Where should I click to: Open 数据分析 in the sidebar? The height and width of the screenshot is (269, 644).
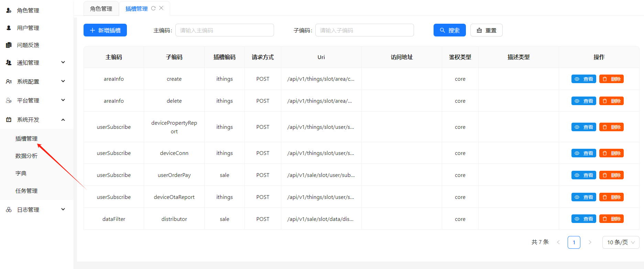tap(26, 156)
